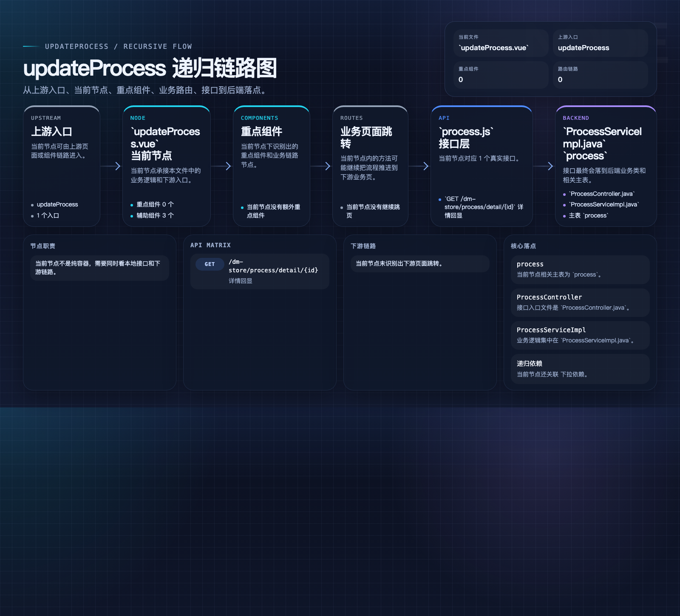Select the UPSTREAM 上游入口 flow card heading
680x616 pixels.
(51, 131)
